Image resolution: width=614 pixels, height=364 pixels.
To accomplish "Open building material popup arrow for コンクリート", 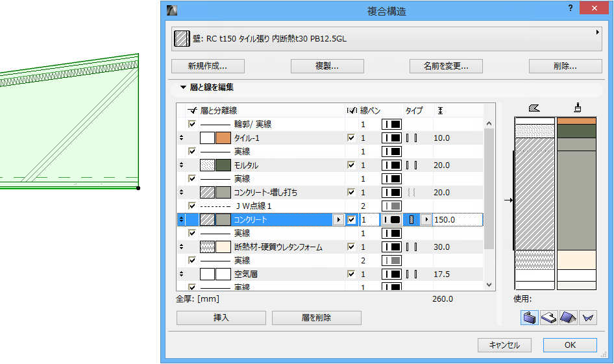I will tap(338, 219).
